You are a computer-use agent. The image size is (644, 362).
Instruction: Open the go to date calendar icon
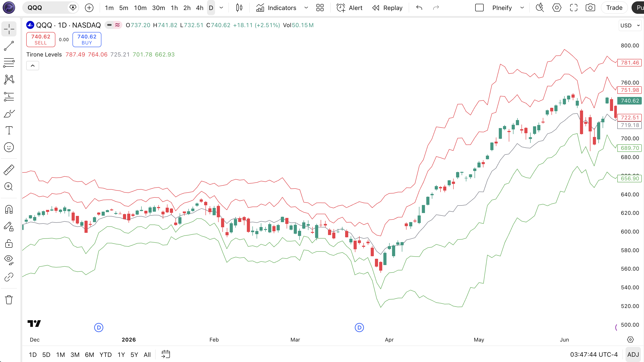pyautogui.click(x=166, y=354)
